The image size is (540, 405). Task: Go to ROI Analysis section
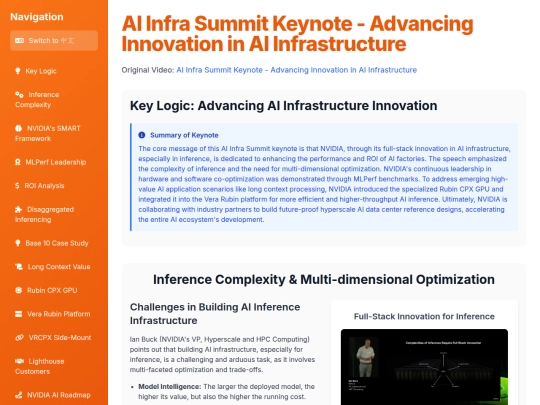point(54,186)
